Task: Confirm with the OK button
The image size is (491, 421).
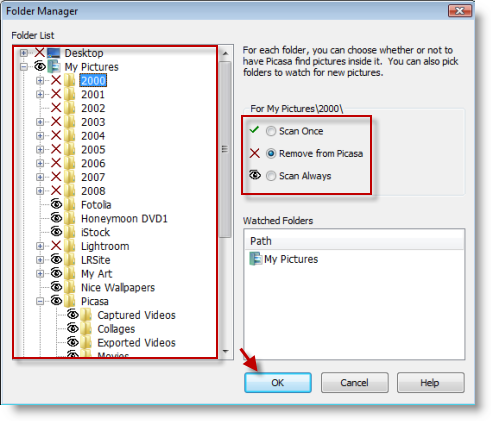Action: pyautogui.click(x=278, y=382)
